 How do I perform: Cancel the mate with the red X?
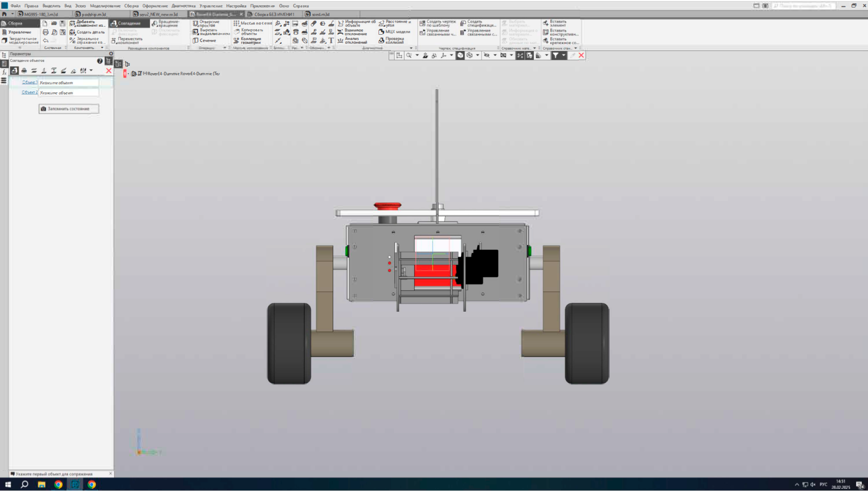click(109, 70)
